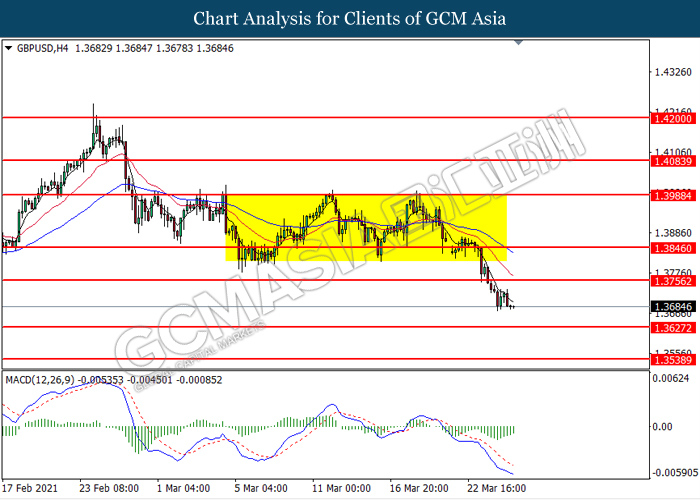
Task: Click the Chart Analysis for Clients header title
Action: (350, 19)
